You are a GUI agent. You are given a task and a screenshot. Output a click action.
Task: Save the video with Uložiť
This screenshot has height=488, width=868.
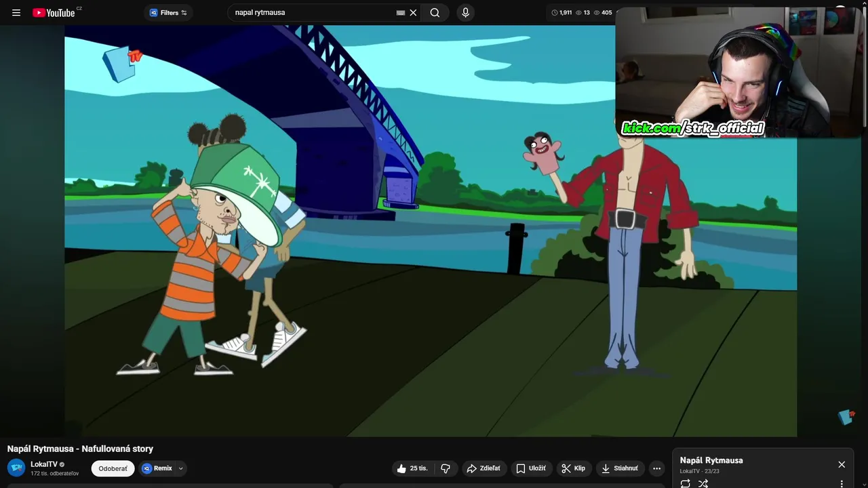pos(530,468)
